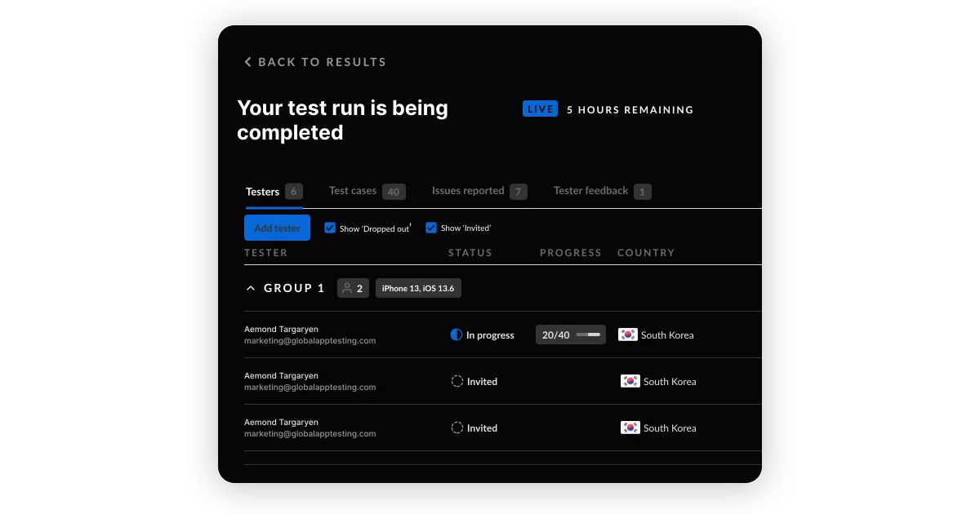The width and height of the screenshot is (980, 514).
Task: Click the South Korea flag in second row
Action: [630, 381]
